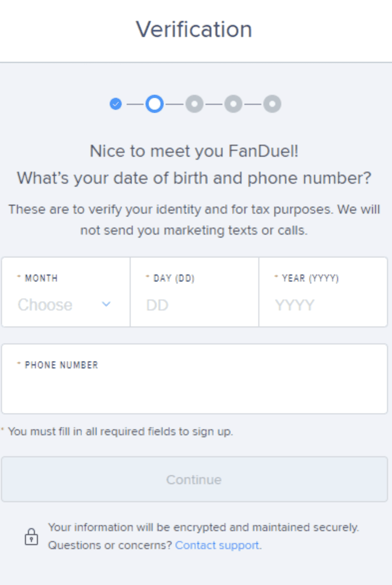The height and width of the screenshot is (585, 392).
Task: Expand month list via chevron arrow
Action: (106, 304)
